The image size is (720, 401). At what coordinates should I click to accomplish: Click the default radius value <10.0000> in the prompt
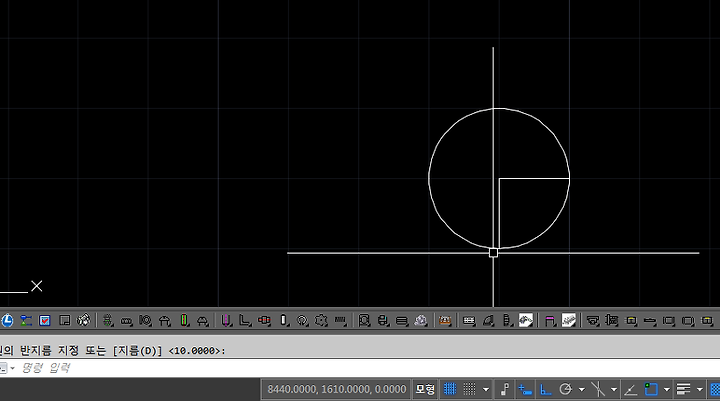[195, 351]
